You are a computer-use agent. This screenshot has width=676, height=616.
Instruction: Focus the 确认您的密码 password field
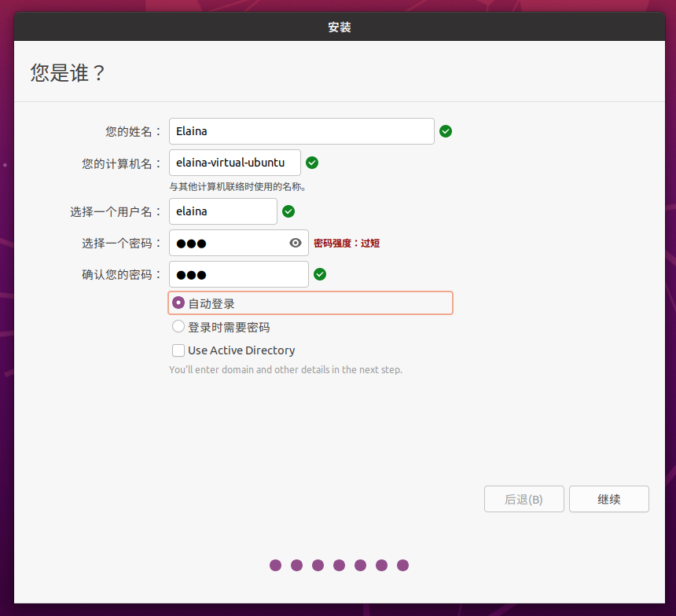point(238,274)
